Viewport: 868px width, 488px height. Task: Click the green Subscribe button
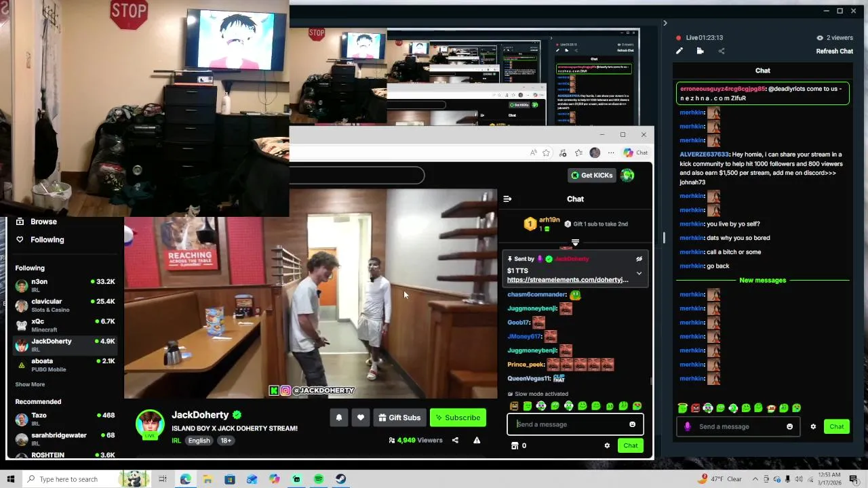458,418
